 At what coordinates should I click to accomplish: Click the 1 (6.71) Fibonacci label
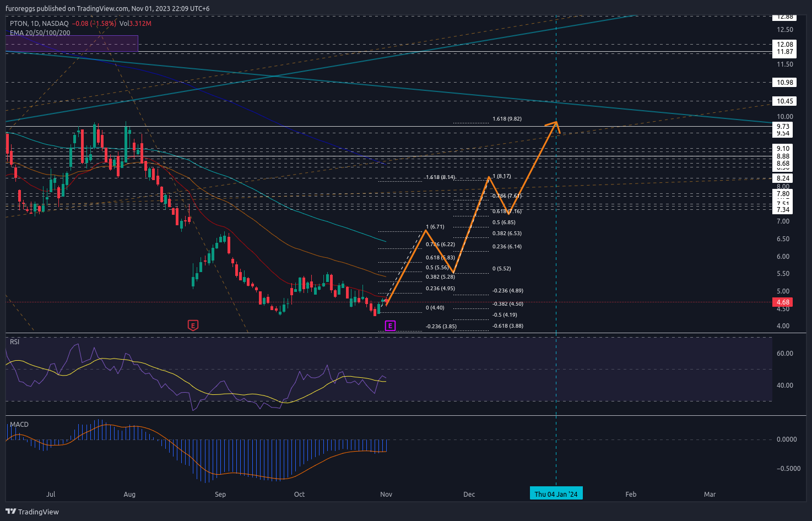click(x=435, y=227)
